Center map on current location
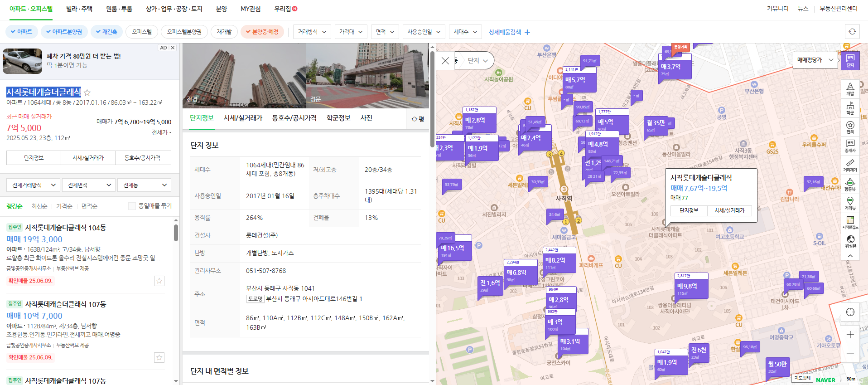Screen dimensions: 868x385 tap(850, 312)
